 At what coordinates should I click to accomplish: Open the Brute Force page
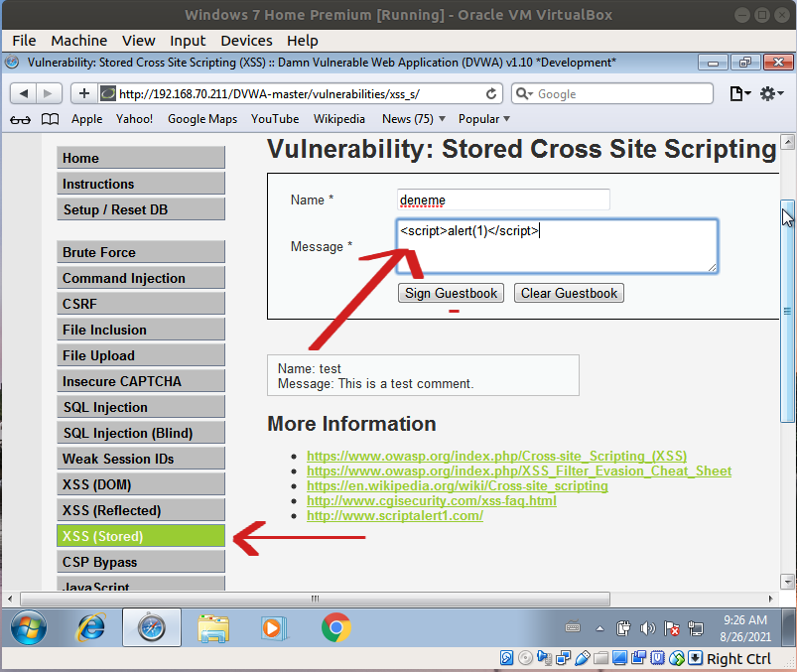141,252
